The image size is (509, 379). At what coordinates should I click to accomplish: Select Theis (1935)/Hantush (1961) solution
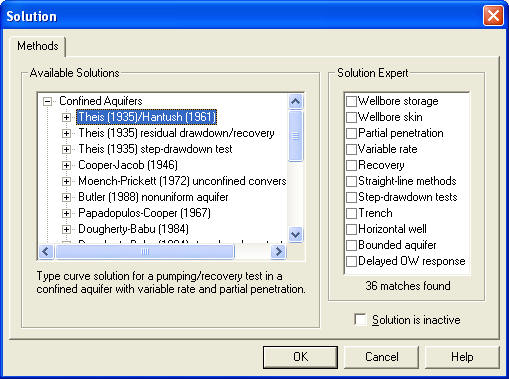147,117
